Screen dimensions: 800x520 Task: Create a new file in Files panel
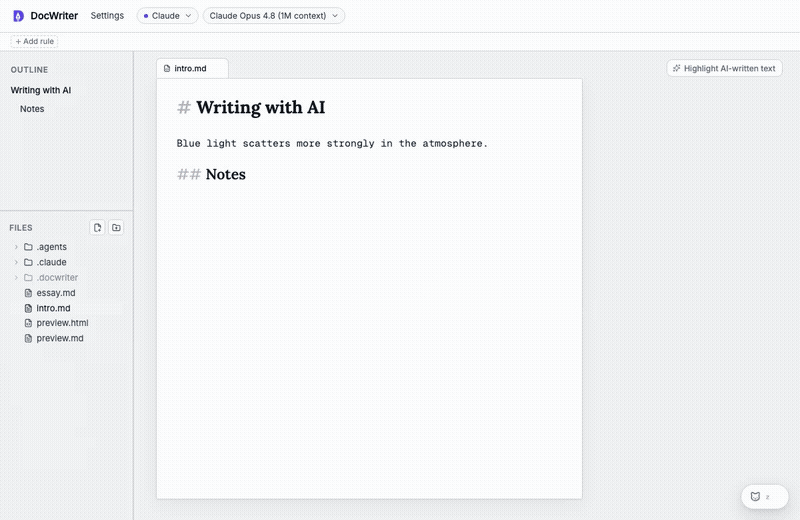97,228
